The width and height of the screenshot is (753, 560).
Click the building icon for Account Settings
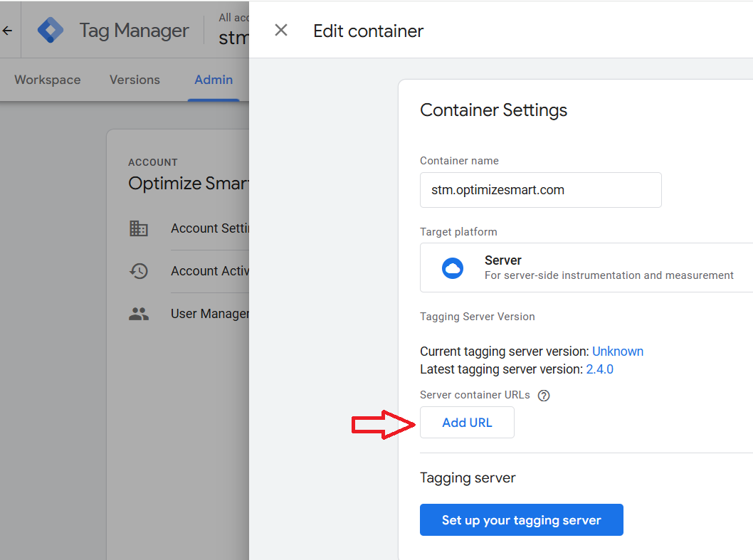139,228
